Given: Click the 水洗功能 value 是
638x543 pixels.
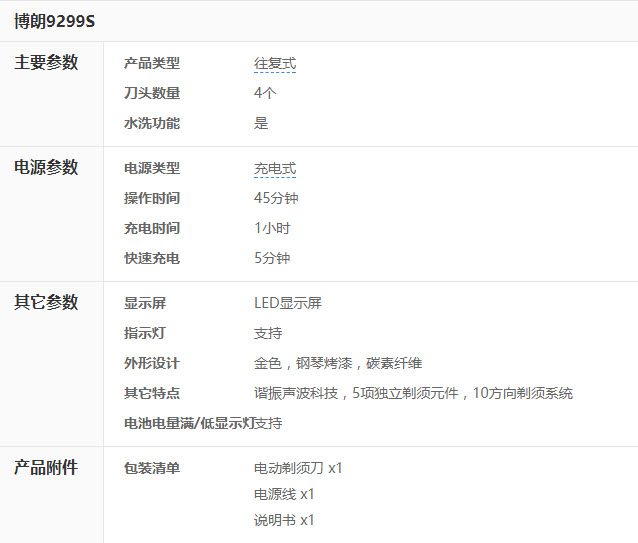Looking at the screenshot, I should click(261, 123).
